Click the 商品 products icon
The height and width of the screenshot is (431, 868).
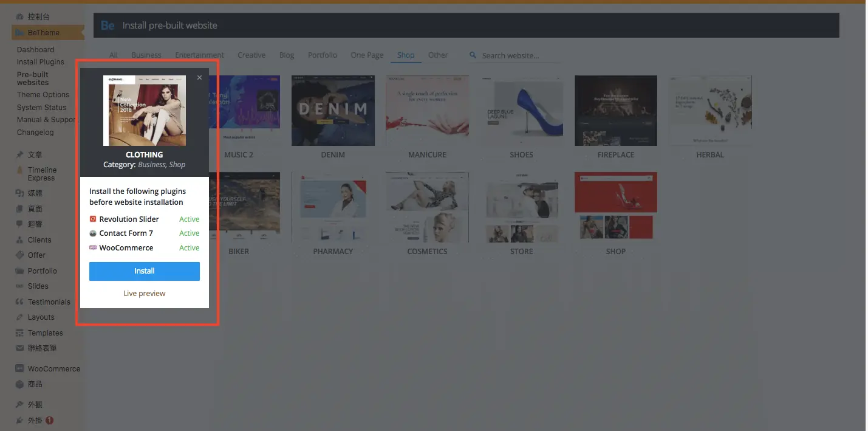(20, 384)
